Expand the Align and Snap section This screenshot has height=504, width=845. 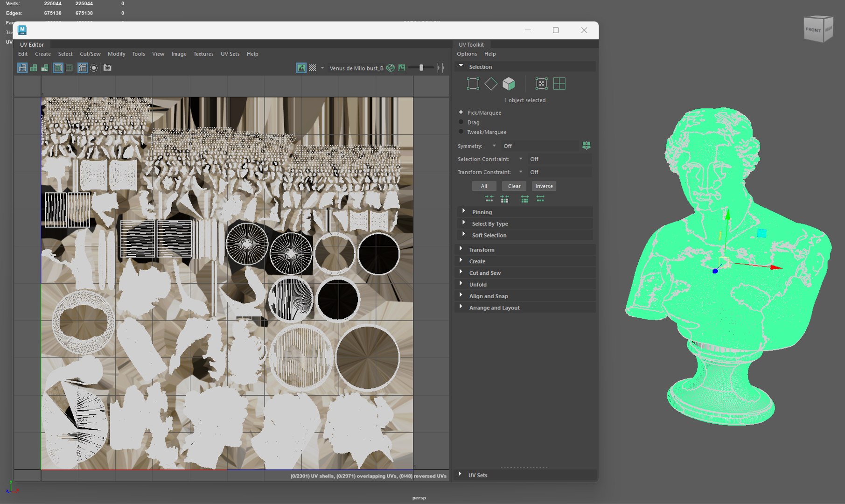click(x=525, y=296)
